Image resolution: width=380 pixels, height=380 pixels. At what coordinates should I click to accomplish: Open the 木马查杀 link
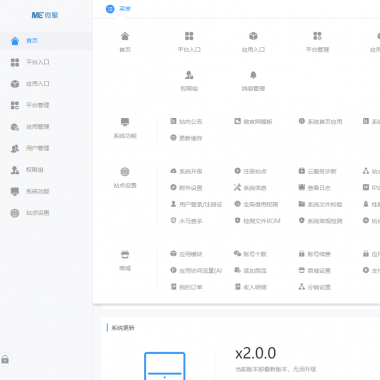click(186, 221)
